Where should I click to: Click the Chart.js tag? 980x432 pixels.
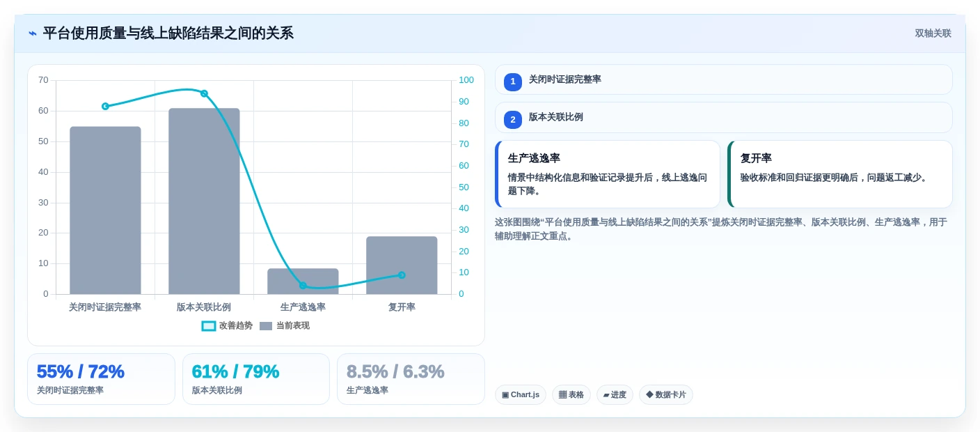click(x=521, y=395)
